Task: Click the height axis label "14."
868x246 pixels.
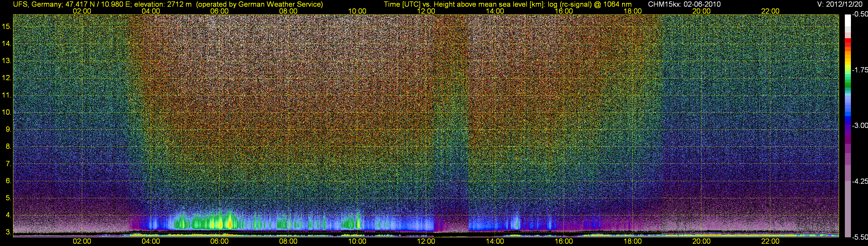Action: pyautogui.click(x=7, y=44)
